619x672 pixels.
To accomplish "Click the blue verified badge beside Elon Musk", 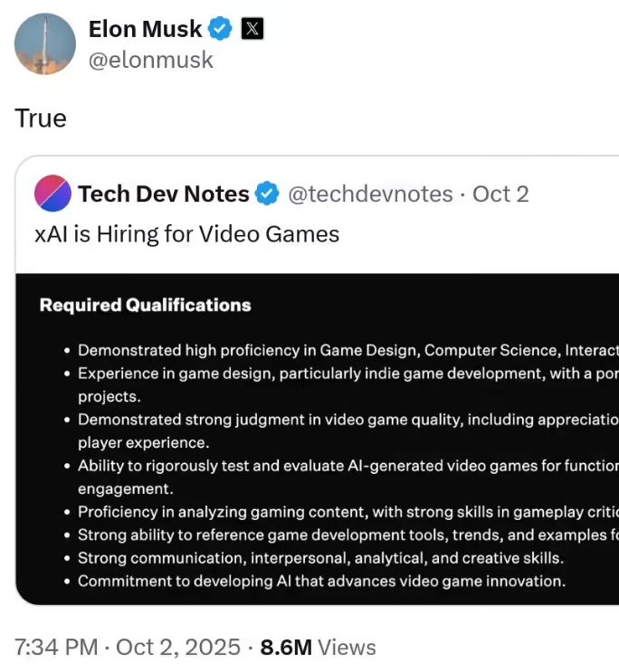I will pos(220,29).
